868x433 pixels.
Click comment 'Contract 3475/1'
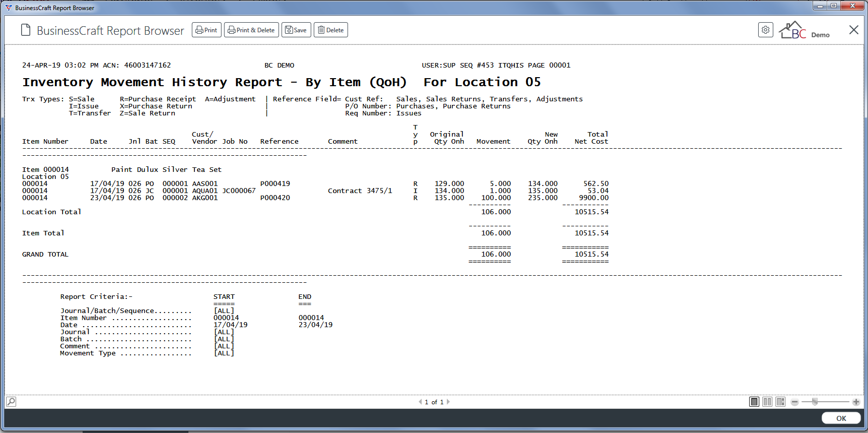360,191
